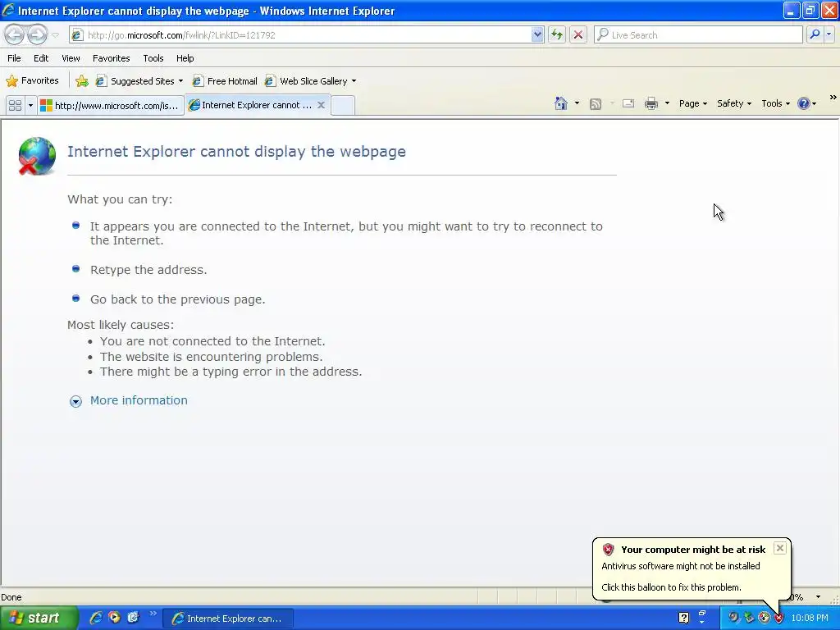This screenshot has height=630, width=840.
Task: Open the View menu
Action: [71, 58]
